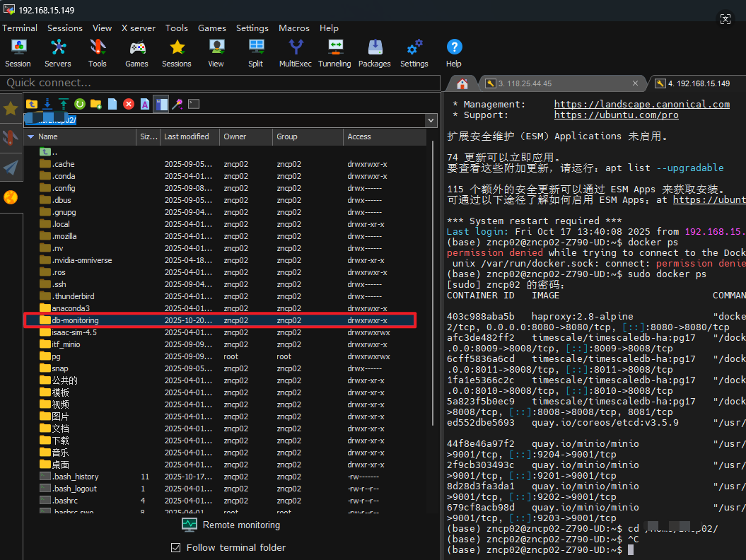The width and height of the screenshot is (746, 560).
Task: Open the Macros paper plane sidebar tab
Action: click(x=11, y=168)
